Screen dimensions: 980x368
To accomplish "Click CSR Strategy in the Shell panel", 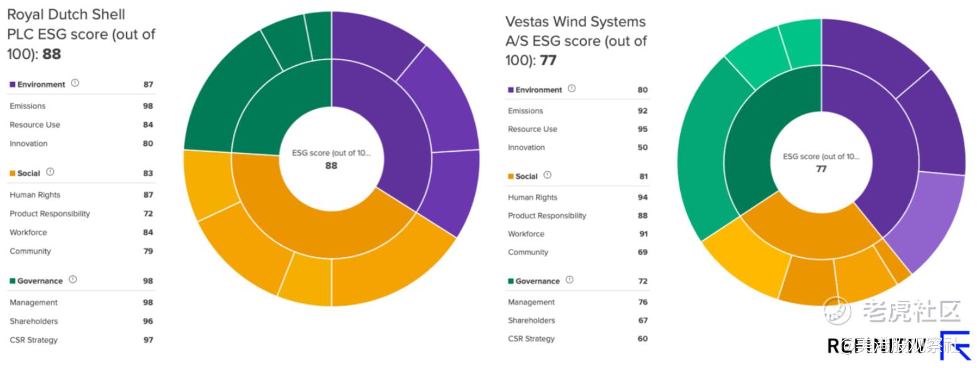I will coord(34,340).
